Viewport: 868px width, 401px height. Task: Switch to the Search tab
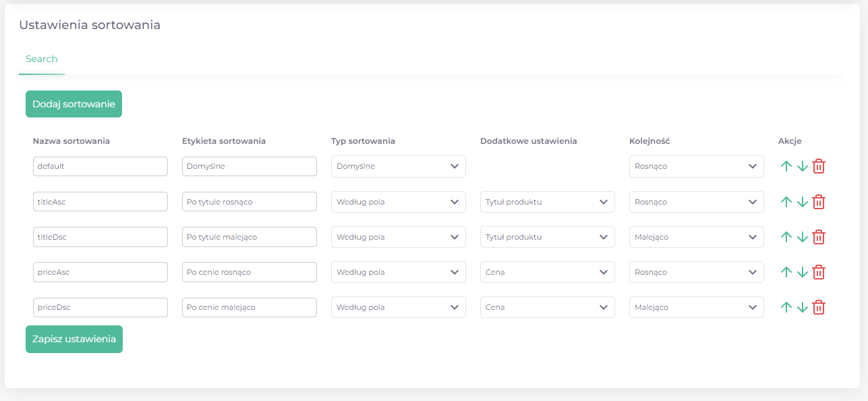click(42, 59)
